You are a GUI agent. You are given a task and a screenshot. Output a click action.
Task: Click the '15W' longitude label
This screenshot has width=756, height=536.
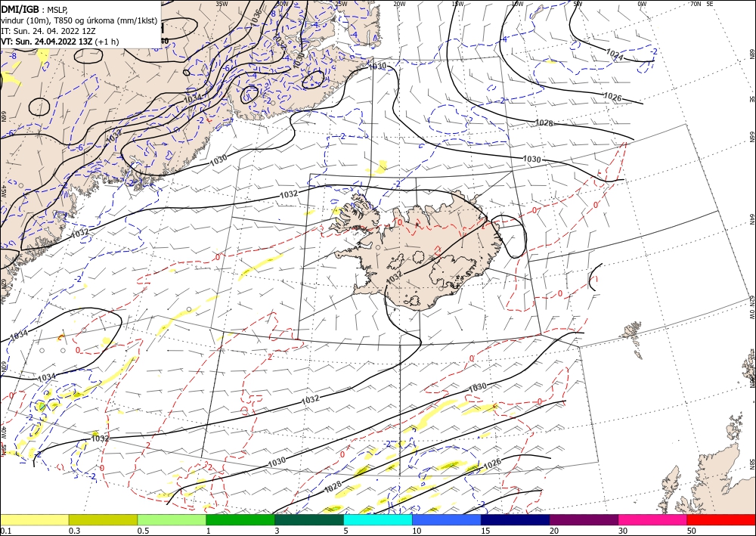pos(458,3)
